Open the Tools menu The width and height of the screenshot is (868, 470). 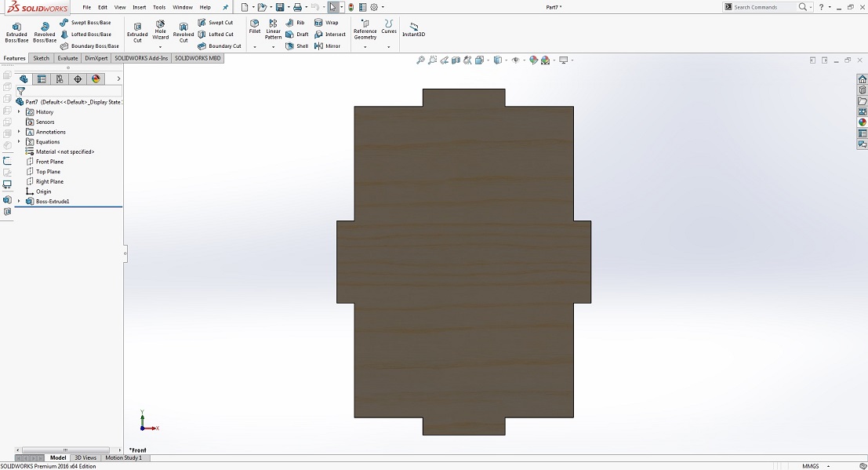(x=159, y=7)
